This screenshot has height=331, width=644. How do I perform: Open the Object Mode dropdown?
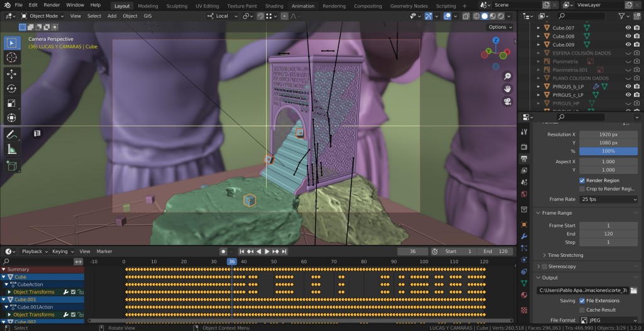[43, 16]
